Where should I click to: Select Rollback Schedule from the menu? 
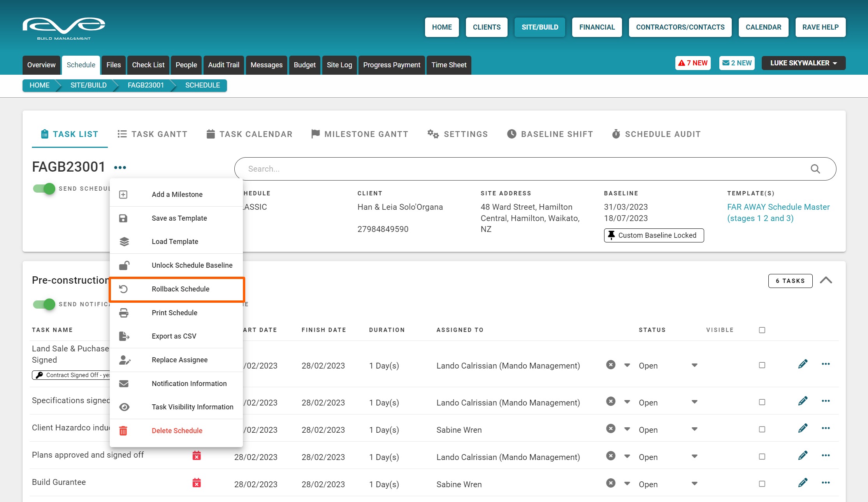coord(181,289)
